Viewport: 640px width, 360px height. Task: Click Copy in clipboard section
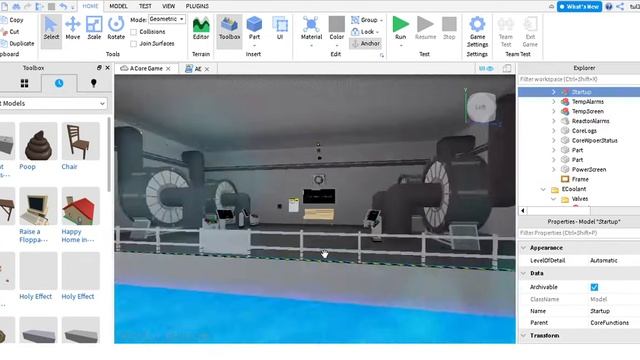coord(12,20)
